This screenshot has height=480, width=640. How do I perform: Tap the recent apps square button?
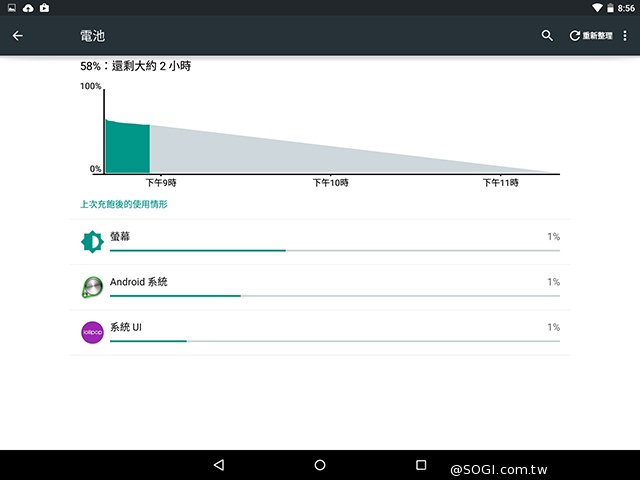(421, 465)
